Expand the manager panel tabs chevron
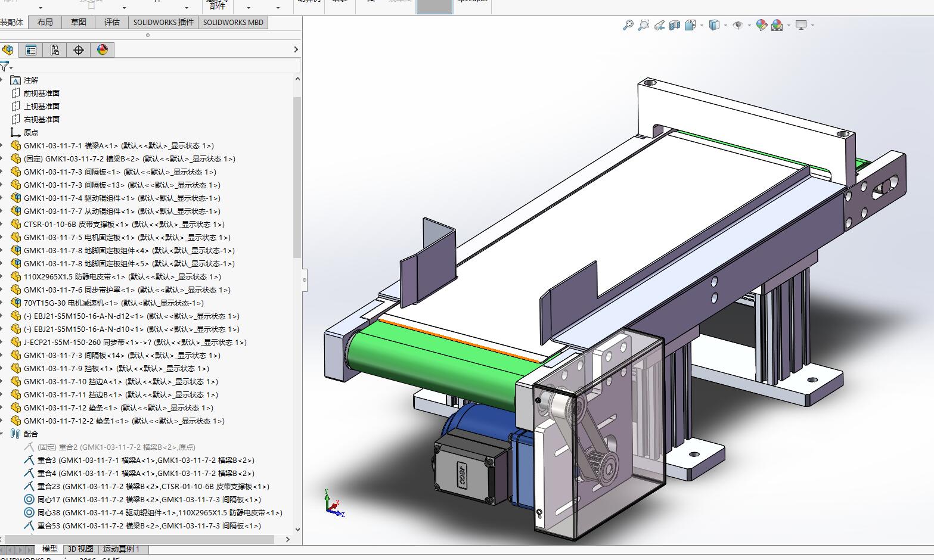 pos(296,50)
